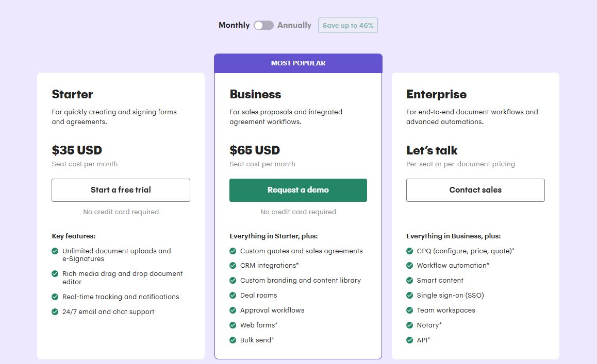Click the checkmark beside Approval workflows
The image size is (597, 364).
pos(232,310)
